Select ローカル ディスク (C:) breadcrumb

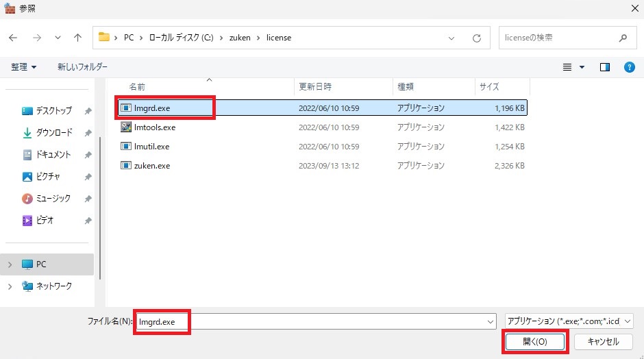pyautogui.click(x=181, y=38)
